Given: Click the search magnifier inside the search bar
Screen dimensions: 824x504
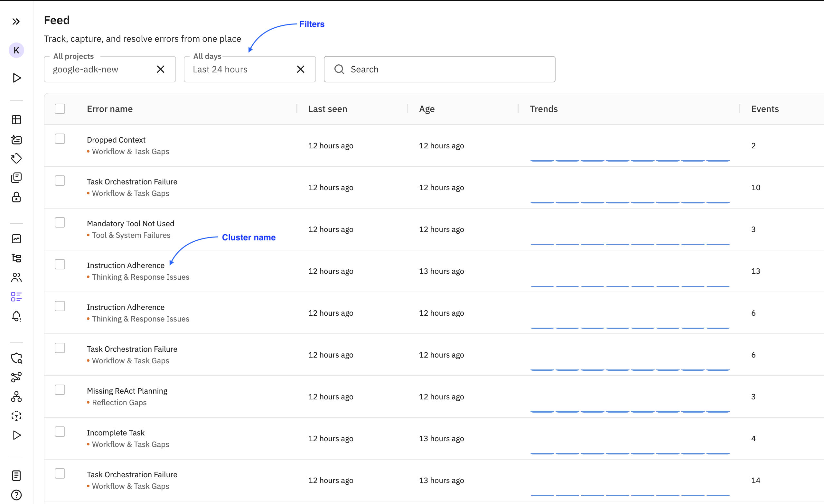Looking at the screenshot, I should [339, 69].
